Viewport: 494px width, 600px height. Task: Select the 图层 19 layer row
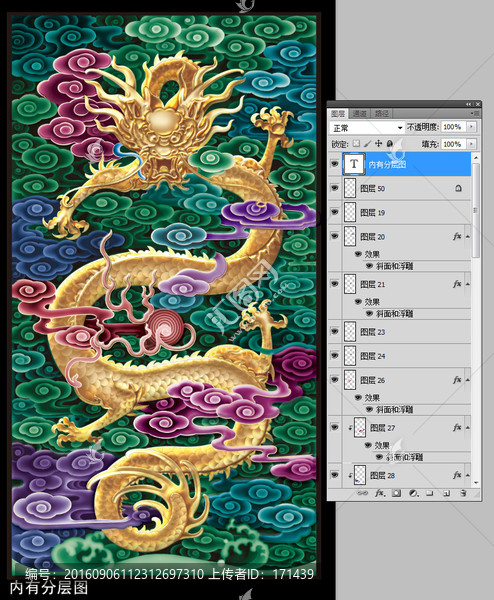pos(399,212)
